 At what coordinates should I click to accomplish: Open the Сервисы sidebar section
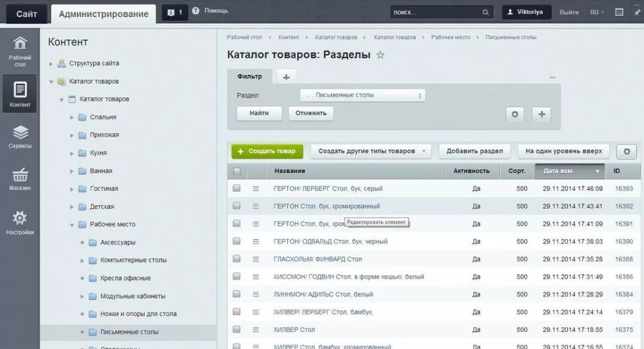coord(20,136)
